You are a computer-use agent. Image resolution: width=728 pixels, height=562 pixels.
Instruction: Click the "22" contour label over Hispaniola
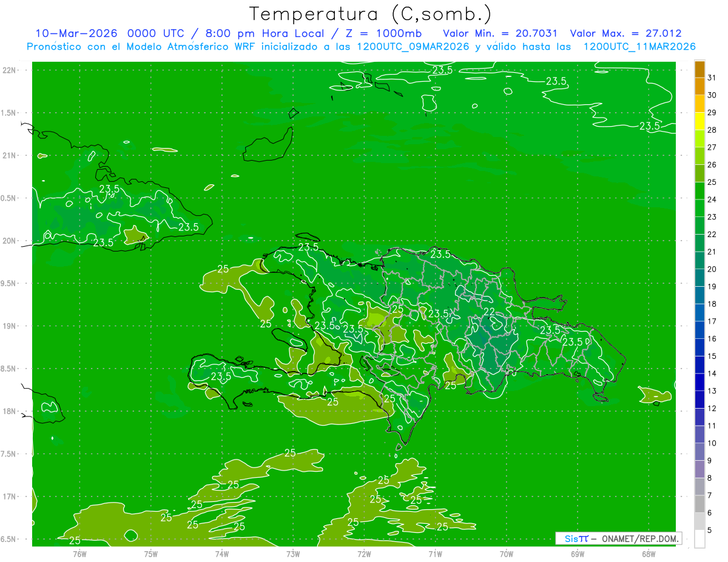(x=489, y=312)
